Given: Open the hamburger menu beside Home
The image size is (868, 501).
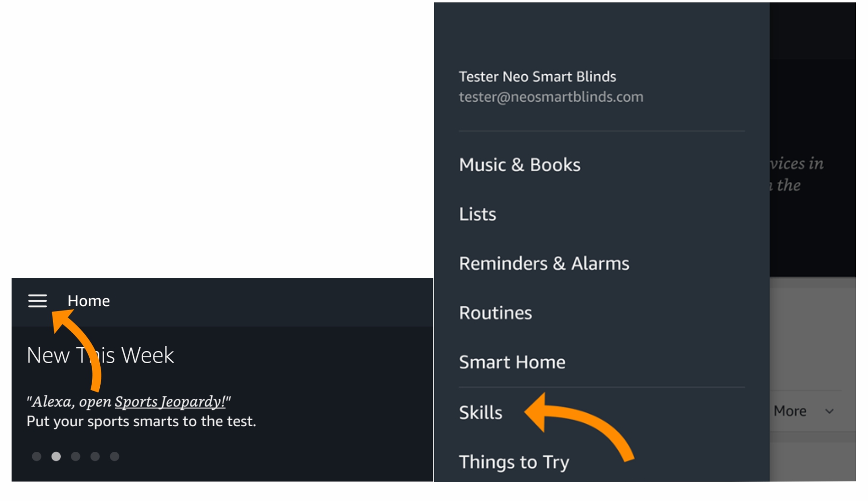Looking at the screenshot, I should click(x=37, y=301).
